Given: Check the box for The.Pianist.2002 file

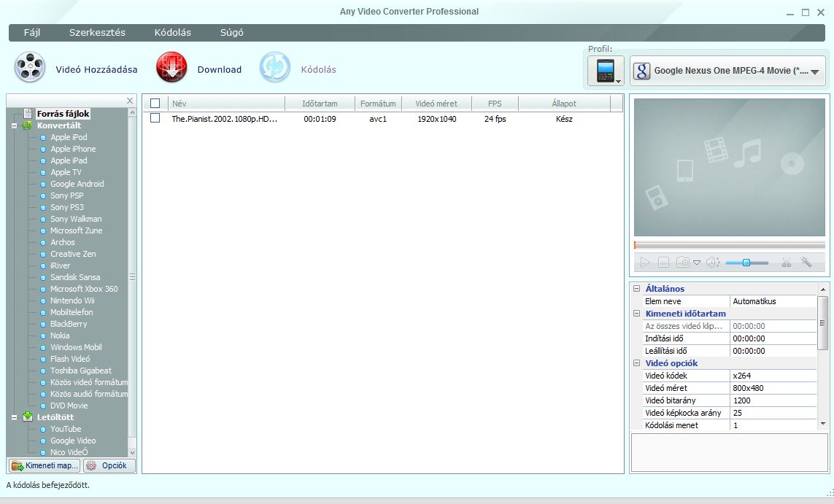Looking at the screenshot, I should (155, 118).
